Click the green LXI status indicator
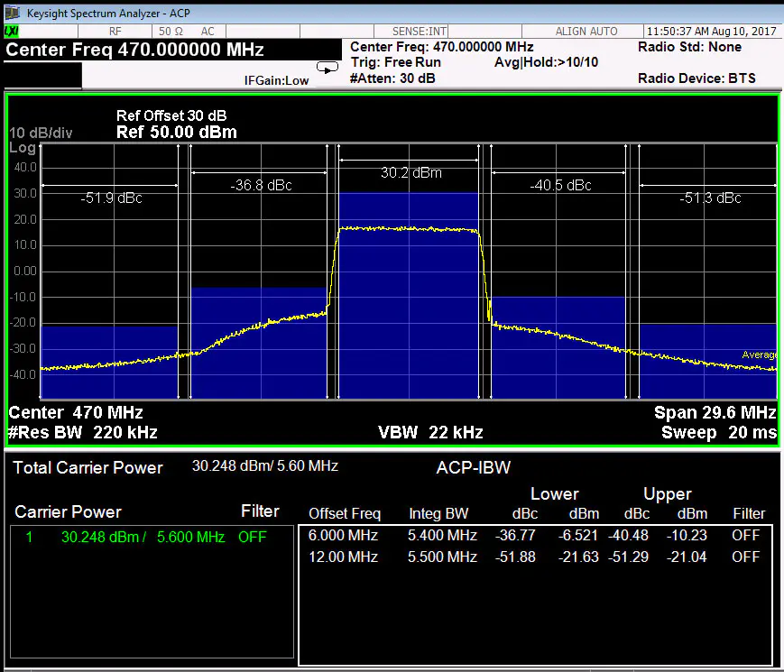Screen dimensions: 784x672 coord(12,32)
